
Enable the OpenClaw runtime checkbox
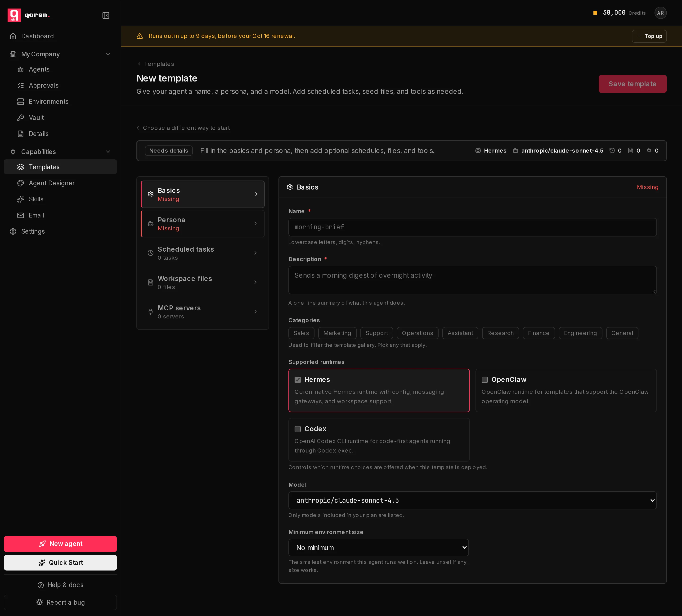485,380
